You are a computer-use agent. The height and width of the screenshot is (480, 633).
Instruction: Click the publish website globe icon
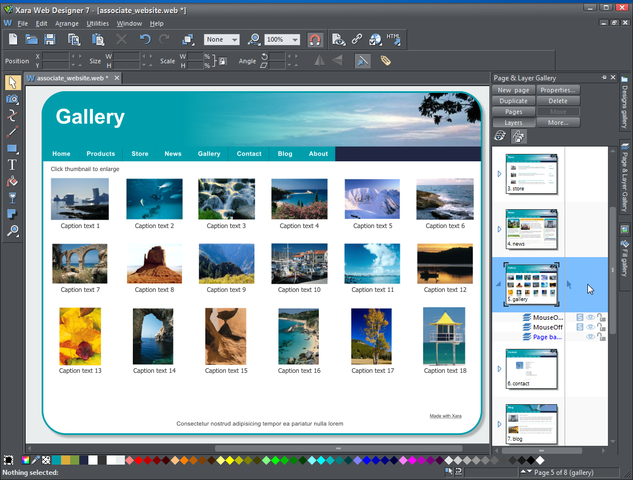pyautogui.click(x=375, y=39)
